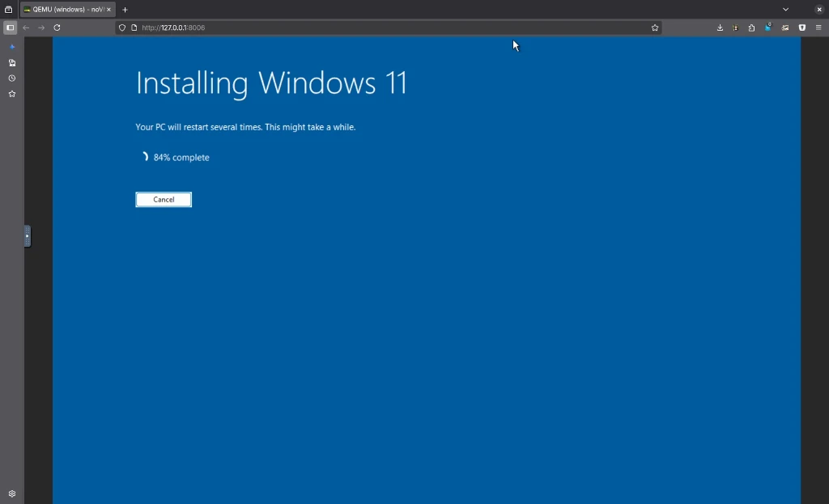Open synced tabs in the sidebar
This screenshot has width=829, height=504.
pos(12,63)
